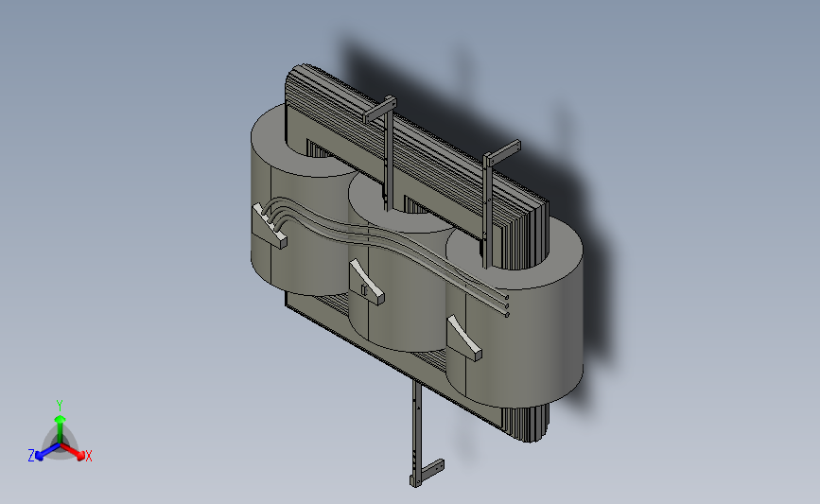Click the red X axis on the orientation triad
Viewport: 820px width, 504px height.
73,451
